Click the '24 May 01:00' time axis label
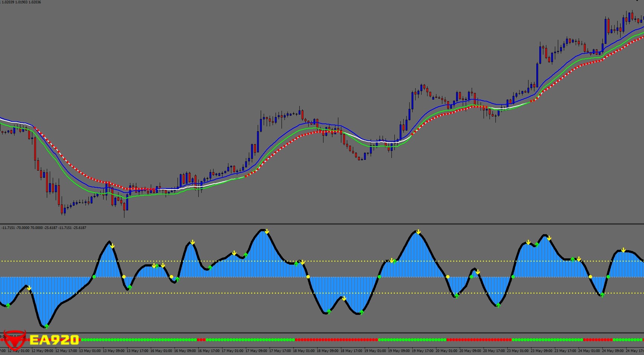The image size is (644, 355). (589, 351)
